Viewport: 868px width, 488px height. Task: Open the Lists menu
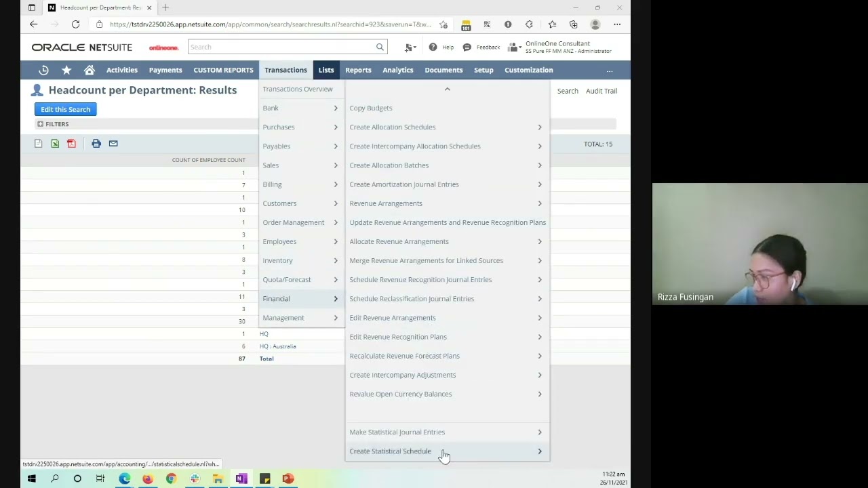(326, 70)
